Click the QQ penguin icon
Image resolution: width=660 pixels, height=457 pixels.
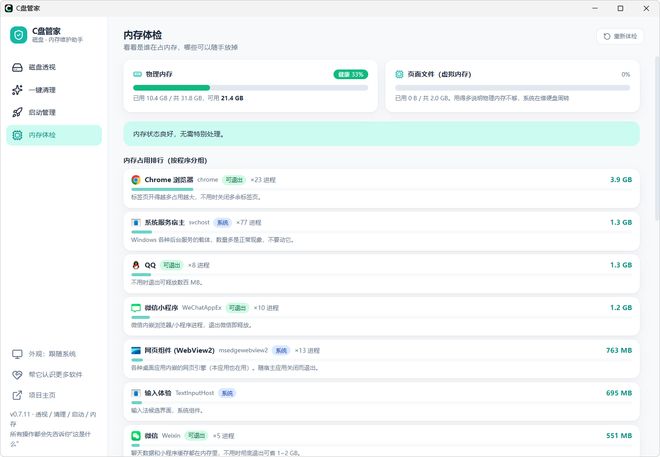tap(136, 265)
